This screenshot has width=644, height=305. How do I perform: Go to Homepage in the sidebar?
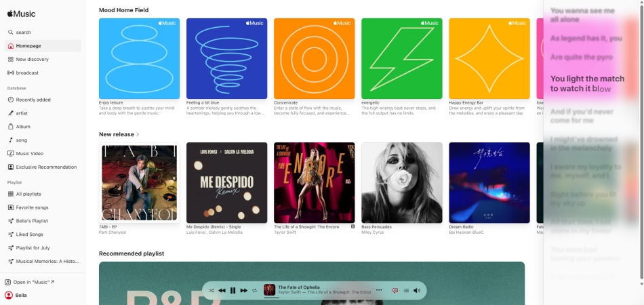click(43, 45)
